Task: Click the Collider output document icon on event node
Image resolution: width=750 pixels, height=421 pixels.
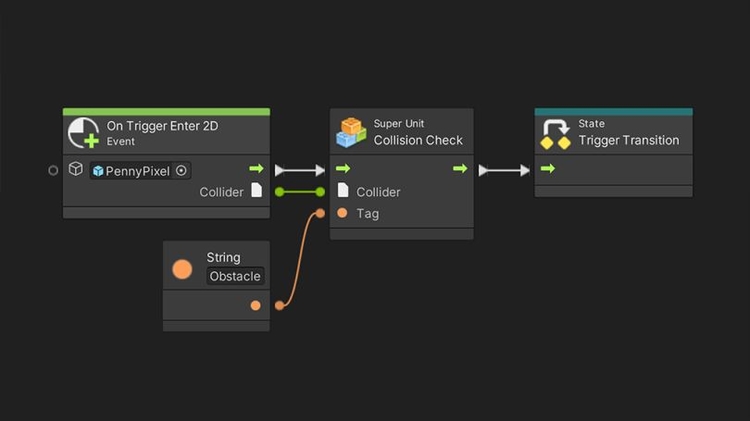Action: pos(256,191)
